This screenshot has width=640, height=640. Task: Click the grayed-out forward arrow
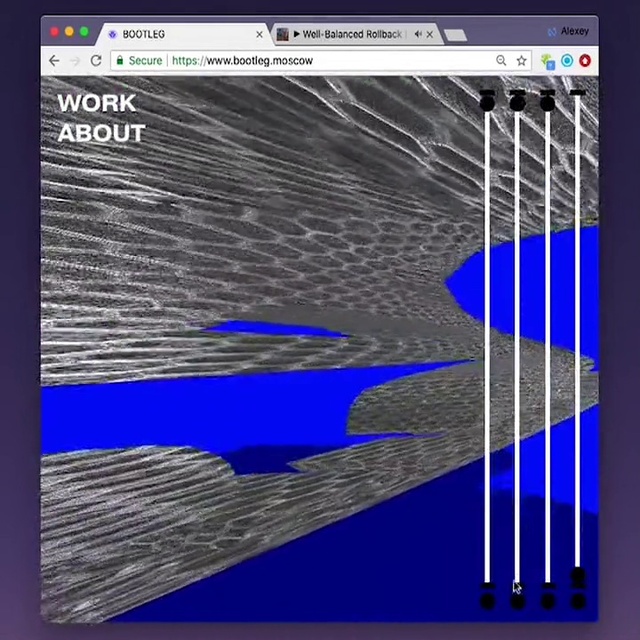[x=75, y=61]
